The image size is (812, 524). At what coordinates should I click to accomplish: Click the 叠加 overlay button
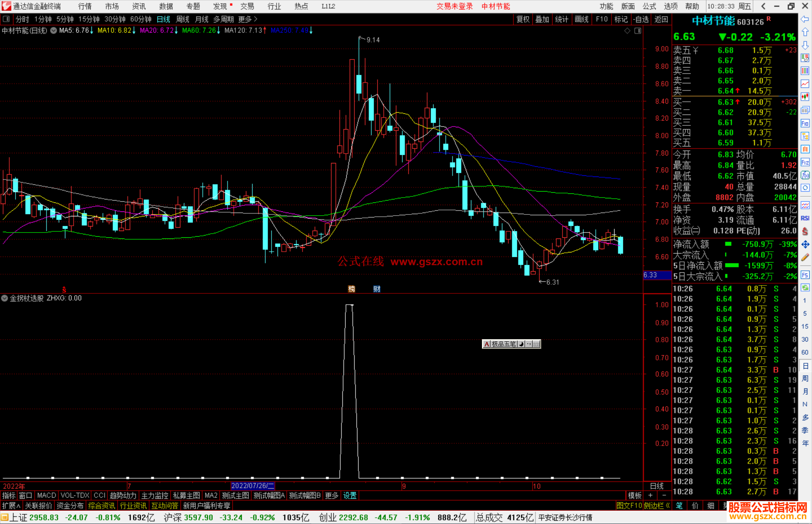542,19
